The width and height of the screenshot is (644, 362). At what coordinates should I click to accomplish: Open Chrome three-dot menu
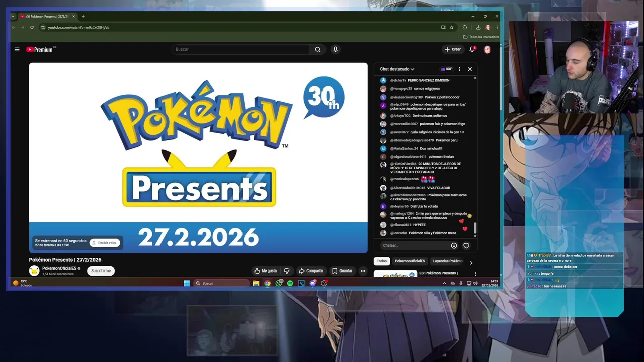[497, 27]
